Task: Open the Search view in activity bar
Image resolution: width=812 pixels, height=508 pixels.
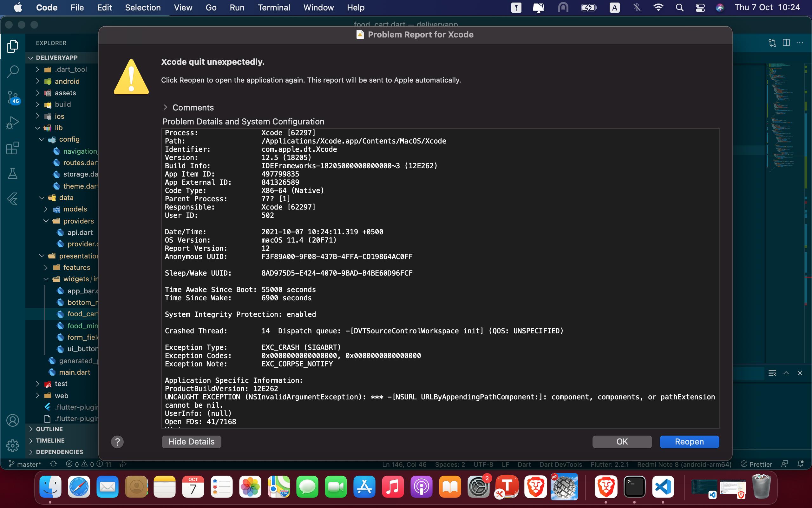Action: (12, 71)
